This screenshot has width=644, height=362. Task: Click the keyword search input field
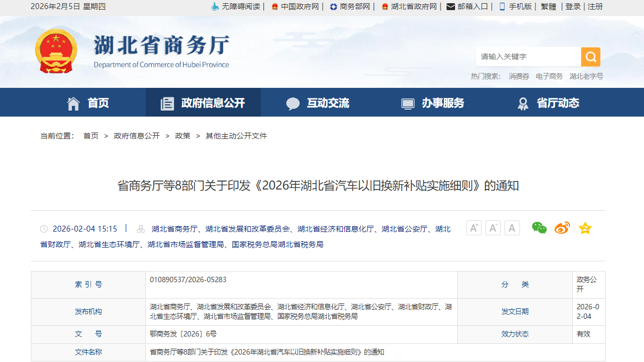click(x=527, y=57)
